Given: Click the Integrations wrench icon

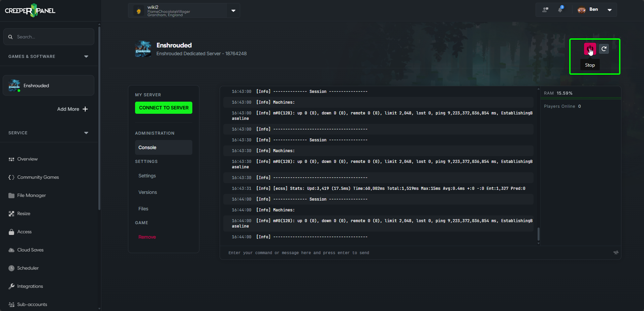Looking at the screenshot, I should coord(11,286).
